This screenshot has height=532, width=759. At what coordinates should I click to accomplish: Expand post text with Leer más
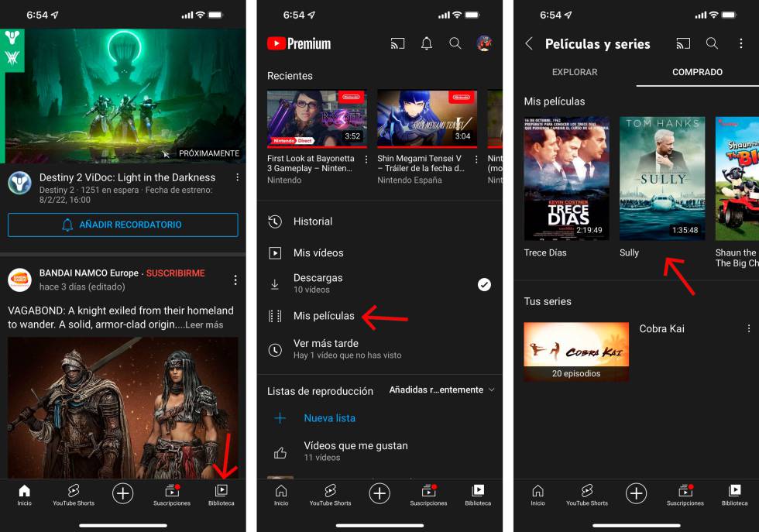(x=204, y=324)
